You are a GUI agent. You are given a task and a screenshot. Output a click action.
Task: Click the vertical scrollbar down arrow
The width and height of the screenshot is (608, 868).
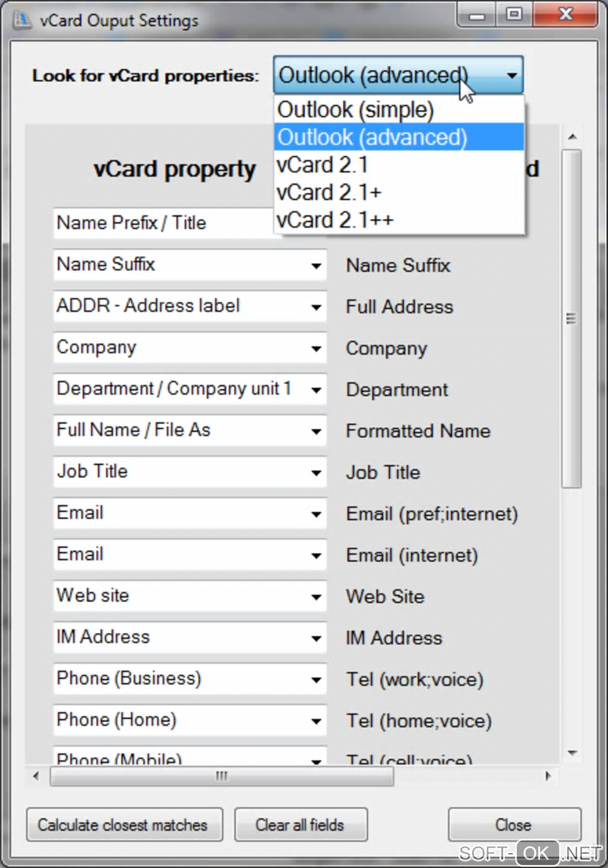click(x=572, y=753)
